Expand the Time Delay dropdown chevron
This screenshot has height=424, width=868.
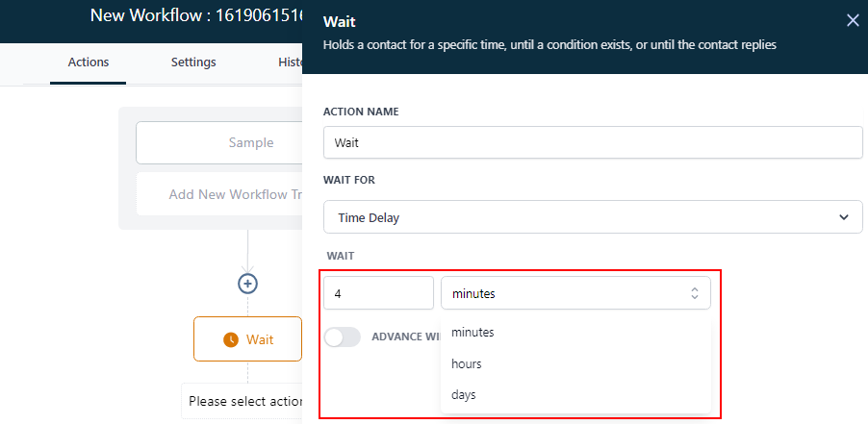843,217
